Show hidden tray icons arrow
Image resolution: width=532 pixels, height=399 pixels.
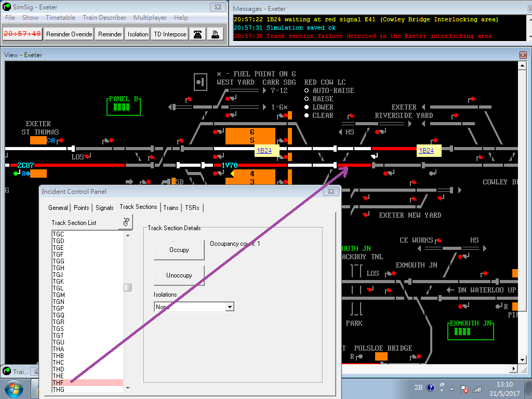[x=451, y=389]
